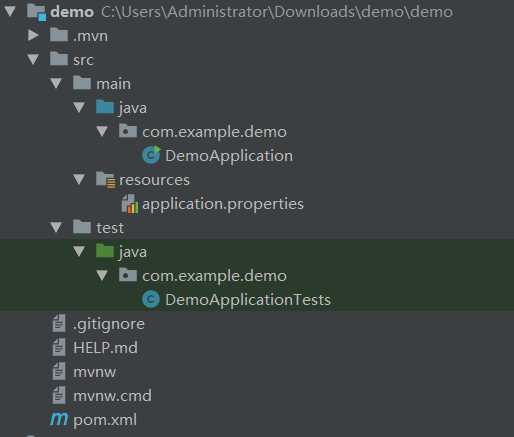
Task: Click the .mvn folder icon
Action: click(x=59, y=35)
